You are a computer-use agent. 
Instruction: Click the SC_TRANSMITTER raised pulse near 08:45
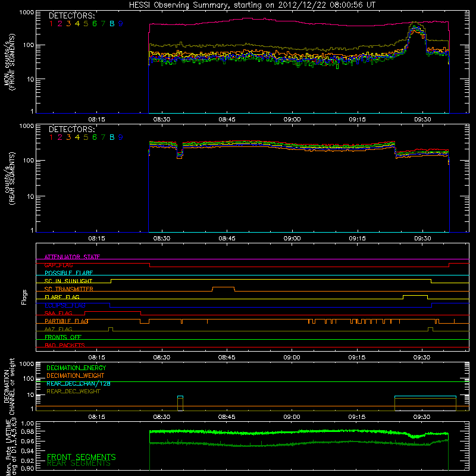pyautogui.click(x=224, y=289)
